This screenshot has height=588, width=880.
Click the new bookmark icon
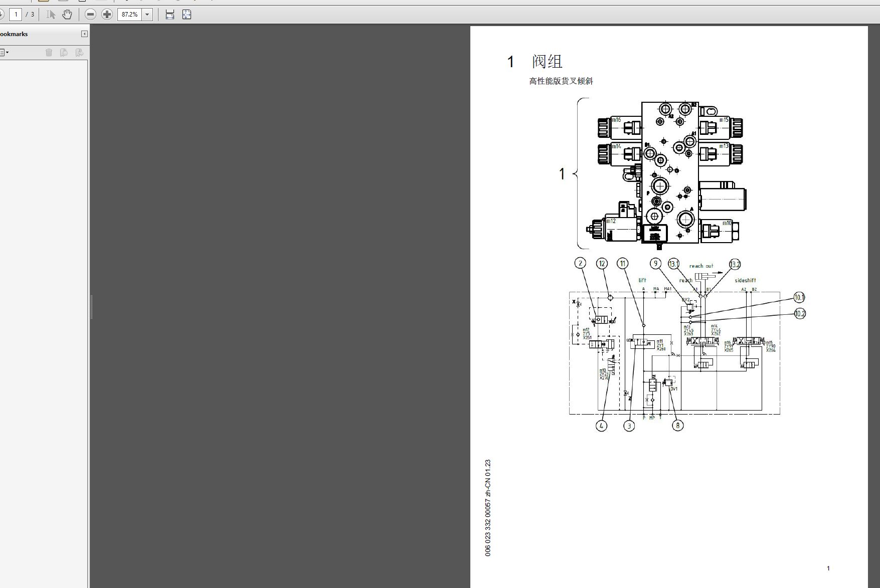[x=64, y=52]
